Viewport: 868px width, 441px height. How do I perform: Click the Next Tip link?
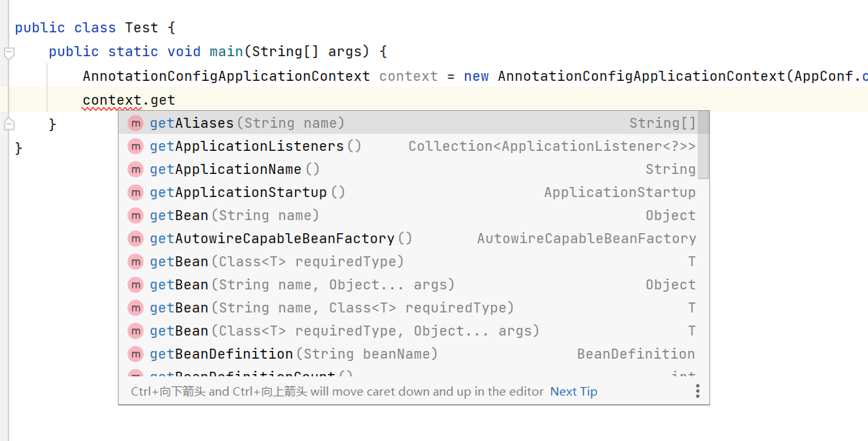[573, 391]
